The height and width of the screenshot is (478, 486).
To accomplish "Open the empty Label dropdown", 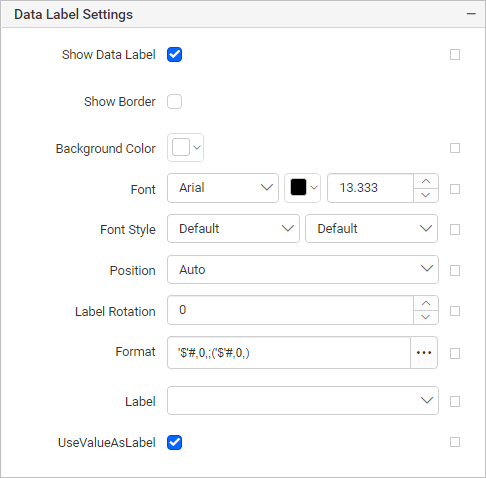I will tap(303, 401).
